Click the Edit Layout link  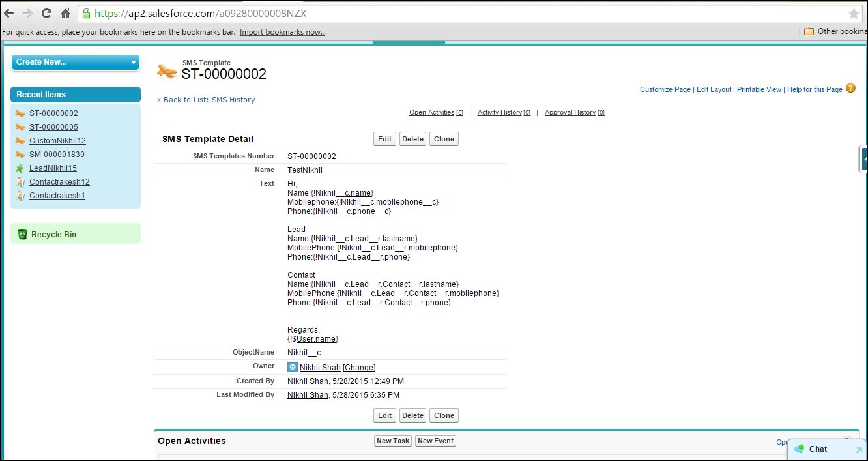[x=714, y=89]
